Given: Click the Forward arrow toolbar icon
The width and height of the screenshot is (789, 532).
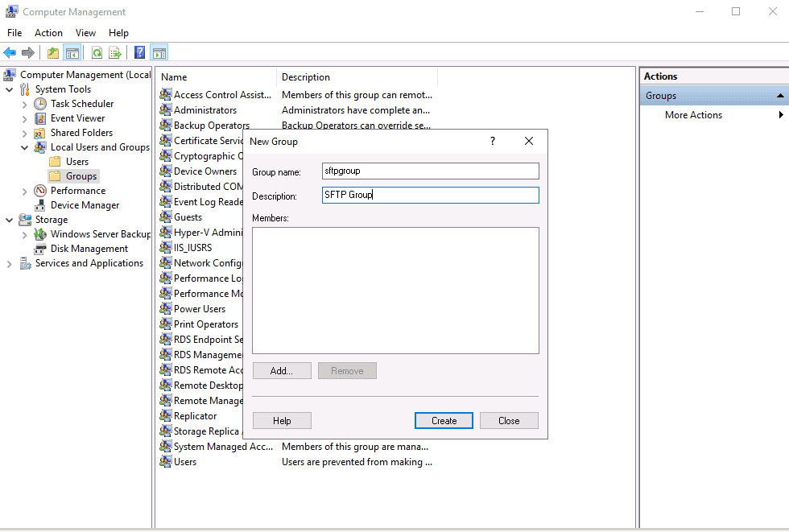Looking at the screenshot, I should (x=28, y=52).
